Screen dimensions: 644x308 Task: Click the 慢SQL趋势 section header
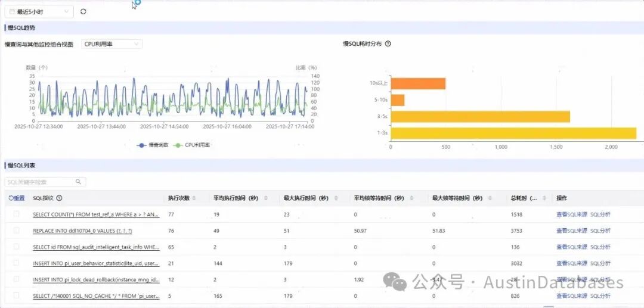pyautogui.click(x=21, y=28)
